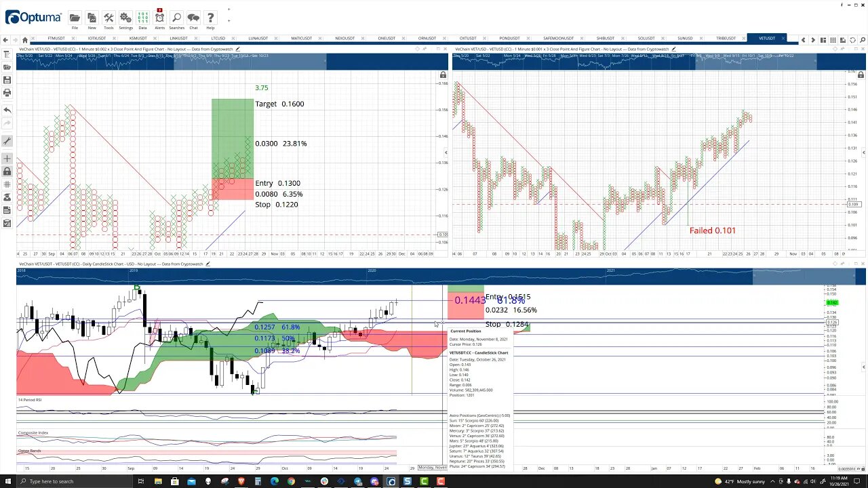The width and height of the screenshot is (868, 488).
Task: Switch to the MATICUSDT tab
Action: pos(302,39)
